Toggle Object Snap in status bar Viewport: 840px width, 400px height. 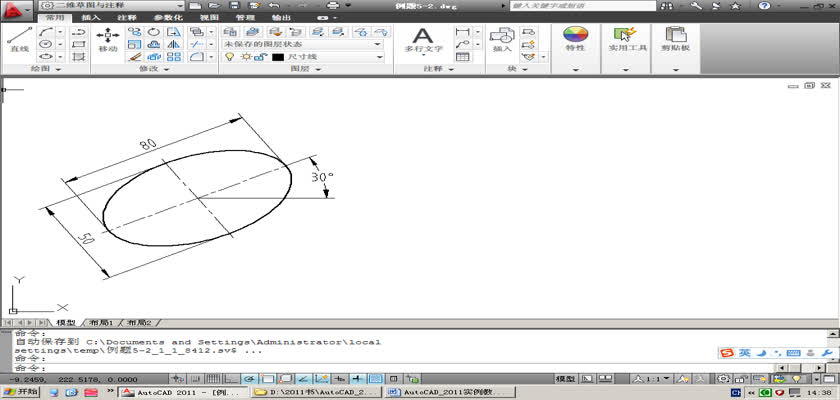pyautogui.click(x=267, y=379)
